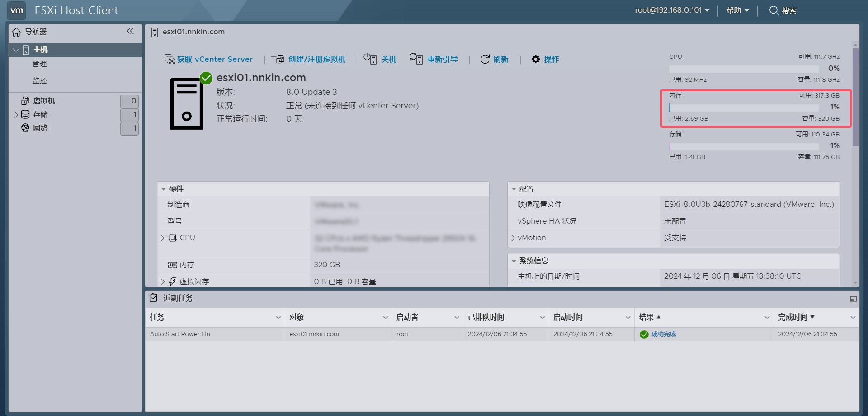
Task: Open Virtual Machines (虚拟机) in navigator
Action: pos(44,101)
